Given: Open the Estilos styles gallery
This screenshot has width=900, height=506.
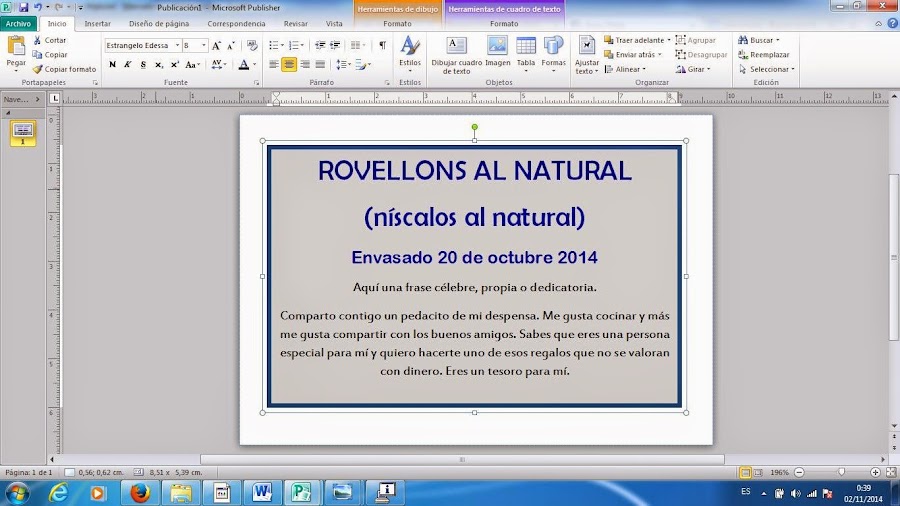Looking at the screenshot, I should pos(410,53).
